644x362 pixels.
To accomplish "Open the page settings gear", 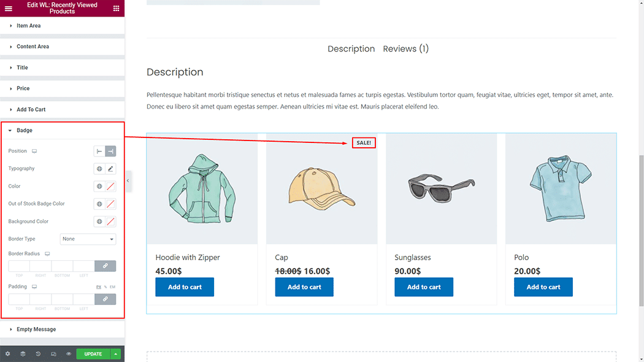I will 7,354.
